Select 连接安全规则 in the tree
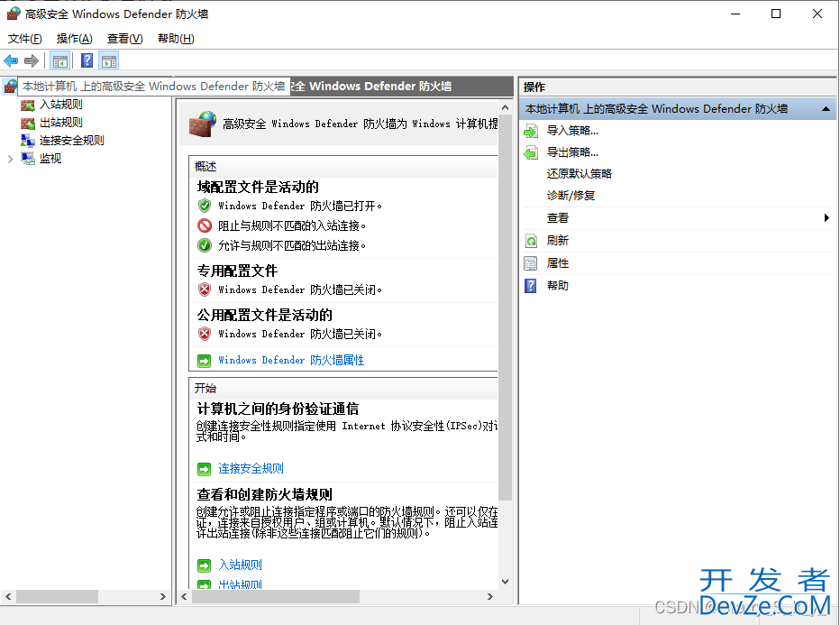 click(x=72, y=141)
